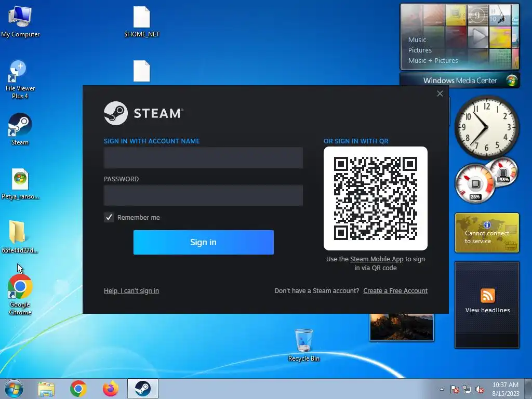Click the analog clock gadget
The width and height of the screenshot is (532, 399).
pos(486,127)
